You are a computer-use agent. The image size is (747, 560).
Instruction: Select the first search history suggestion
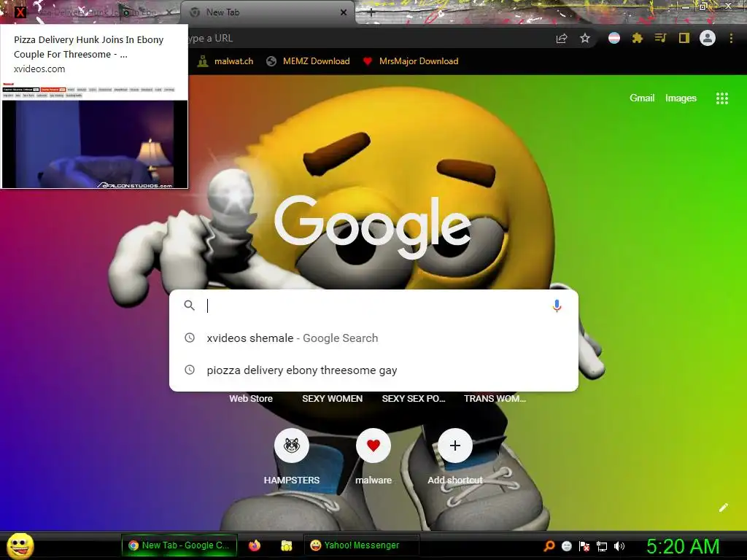tap(374, 338)
